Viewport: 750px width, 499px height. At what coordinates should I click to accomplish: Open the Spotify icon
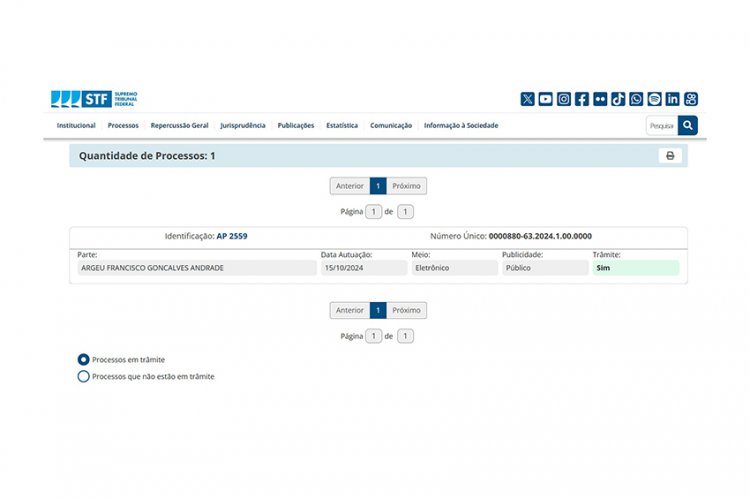(654, 99)
